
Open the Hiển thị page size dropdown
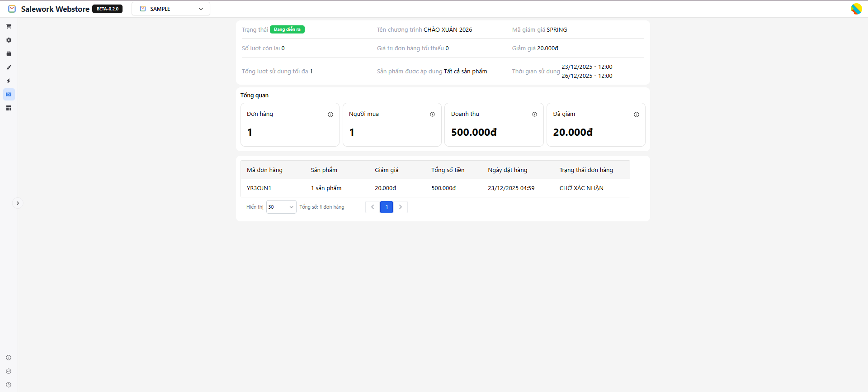(x=281, y=207)
